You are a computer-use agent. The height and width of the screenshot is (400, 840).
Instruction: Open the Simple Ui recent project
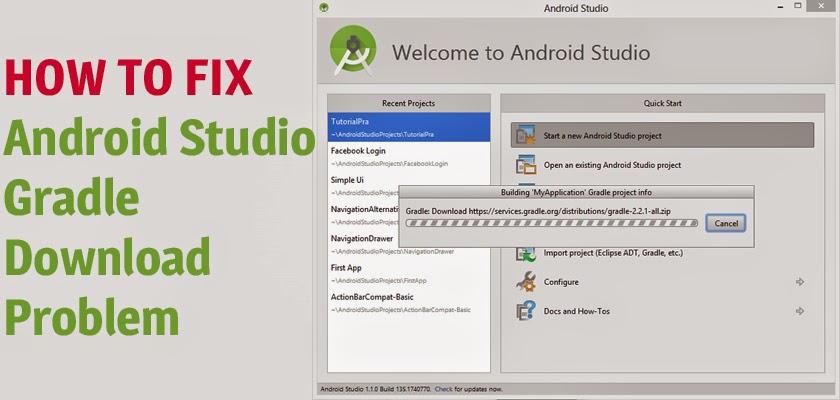click(364, 185)
